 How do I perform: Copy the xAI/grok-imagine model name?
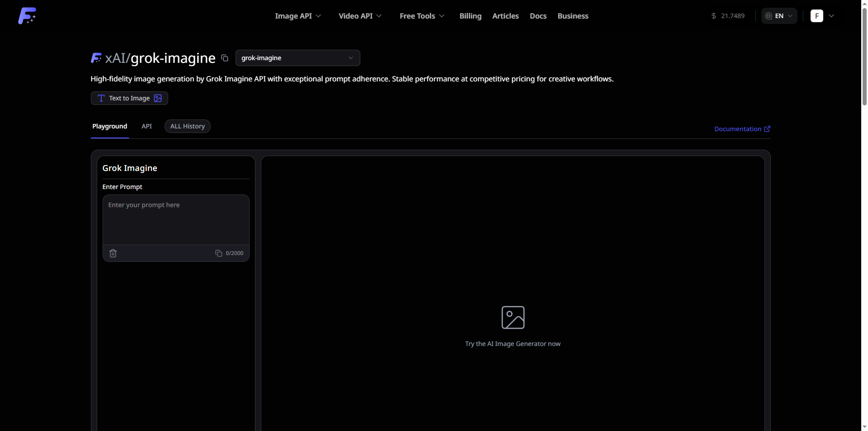(x=225, y=58)
